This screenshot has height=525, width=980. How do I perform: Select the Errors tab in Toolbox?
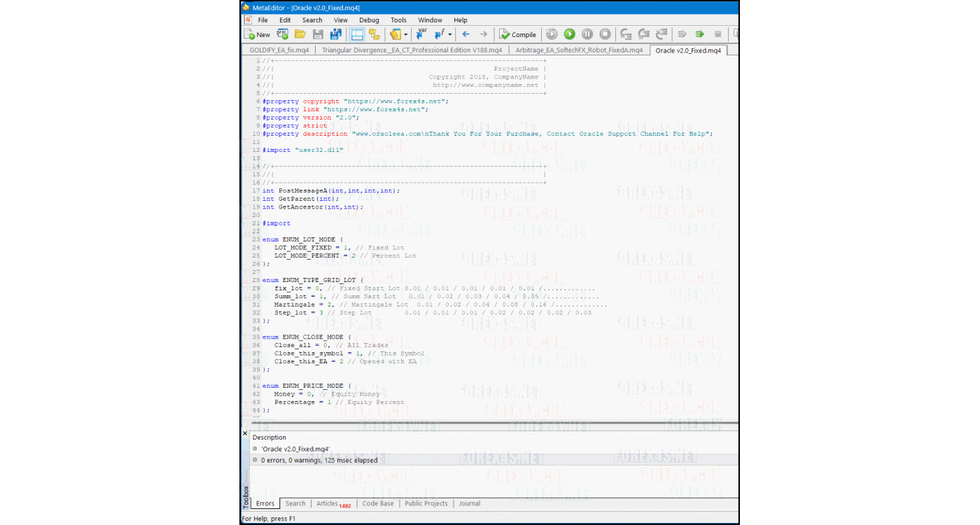265,503
